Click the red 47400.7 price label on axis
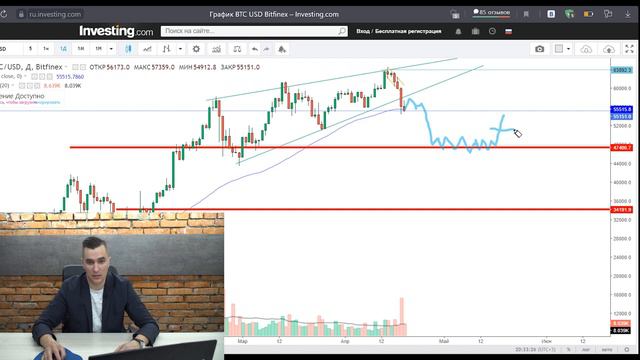The image size is (640, 360). 622,147
